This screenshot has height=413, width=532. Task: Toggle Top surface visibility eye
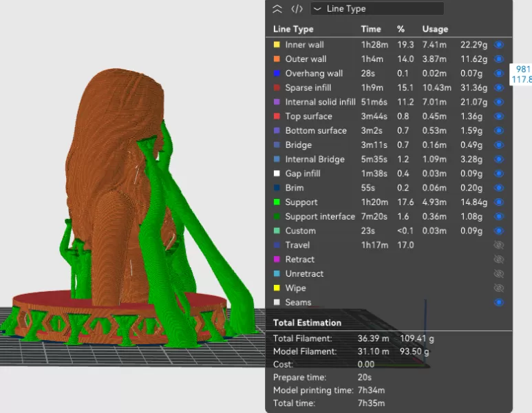pos(499,116)
